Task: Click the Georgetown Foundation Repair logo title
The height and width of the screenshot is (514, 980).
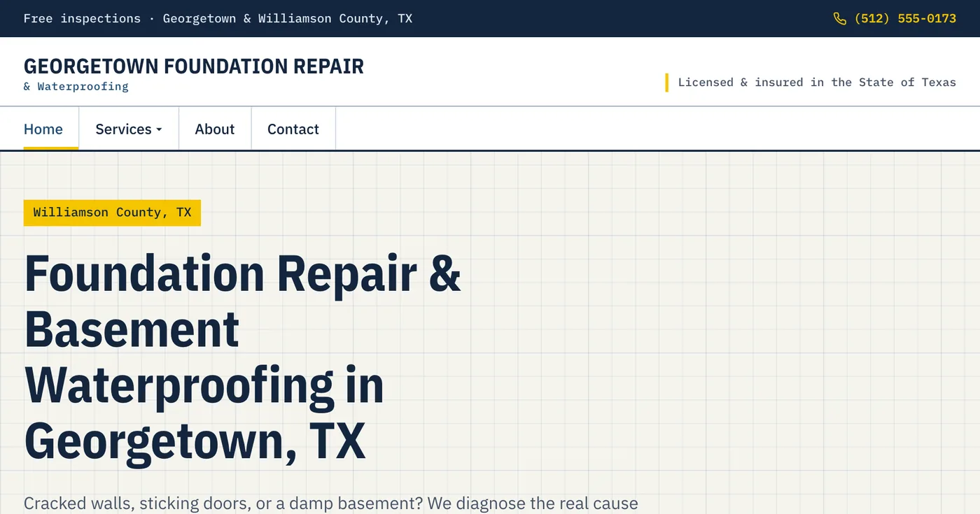Action: click(x=194, y=66)
